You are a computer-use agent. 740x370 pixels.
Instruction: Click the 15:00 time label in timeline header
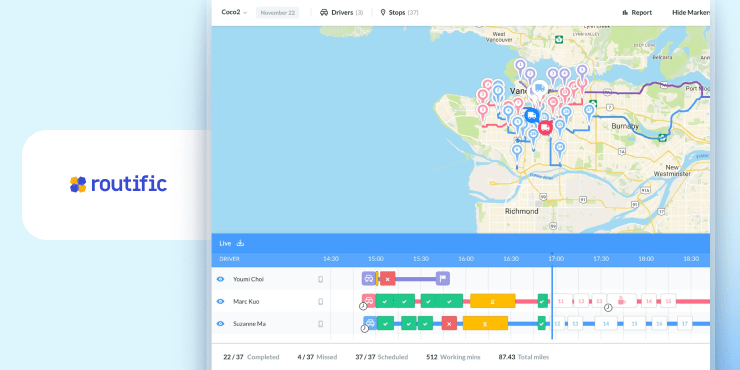click(x=376, y=259)
